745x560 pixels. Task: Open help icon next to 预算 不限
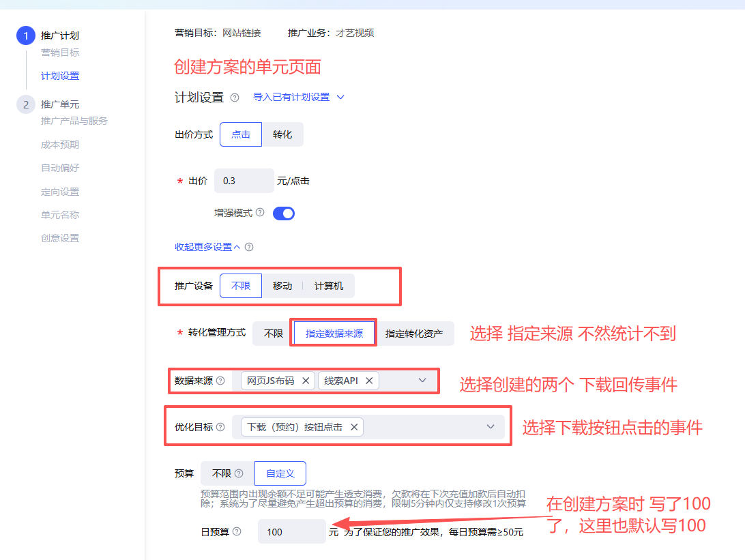click(239, 473)
